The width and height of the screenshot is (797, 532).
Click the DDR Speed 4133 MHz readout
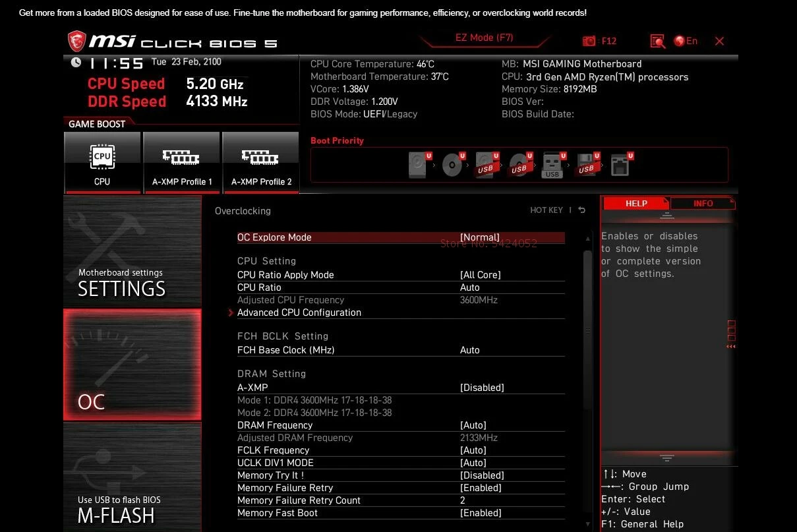click(167, 102)
